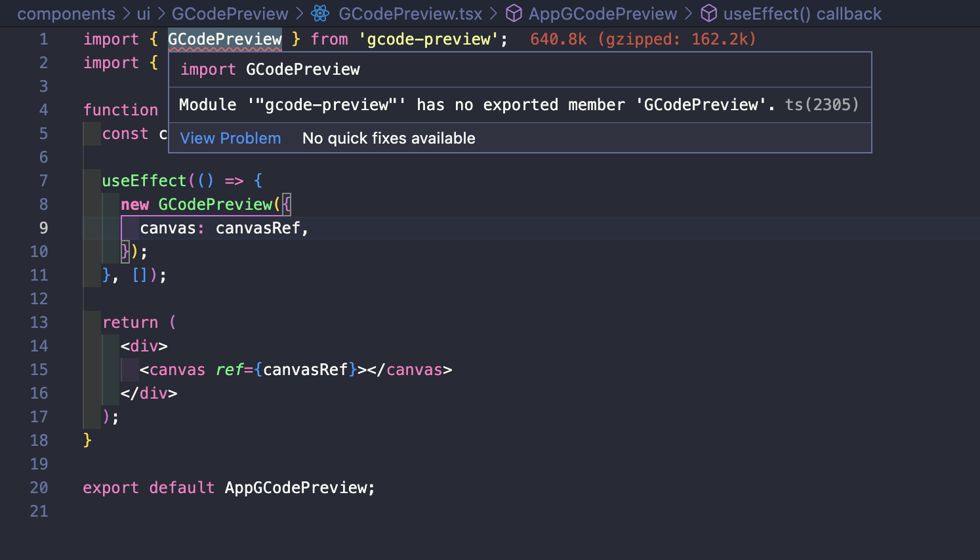Click the 'No quick fixes available' text
980x560 pixels.
tap(389, 138)
